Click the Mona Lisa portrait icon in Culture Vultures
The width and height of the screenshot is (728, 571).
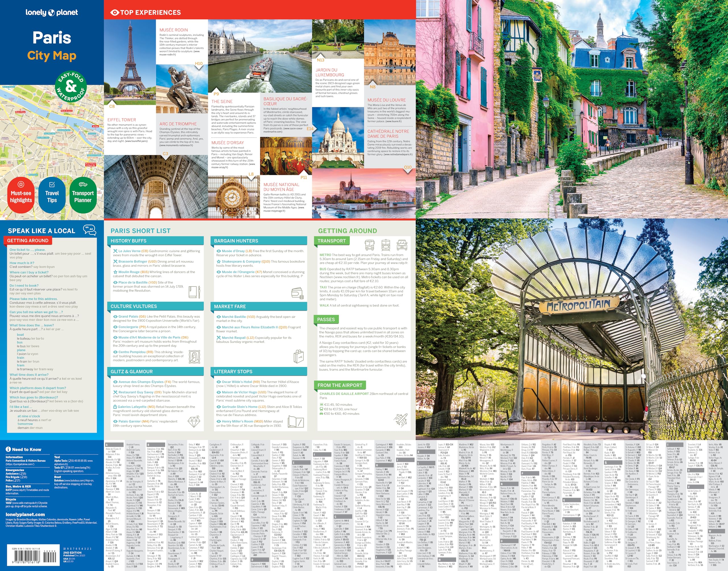coord(194,357)
